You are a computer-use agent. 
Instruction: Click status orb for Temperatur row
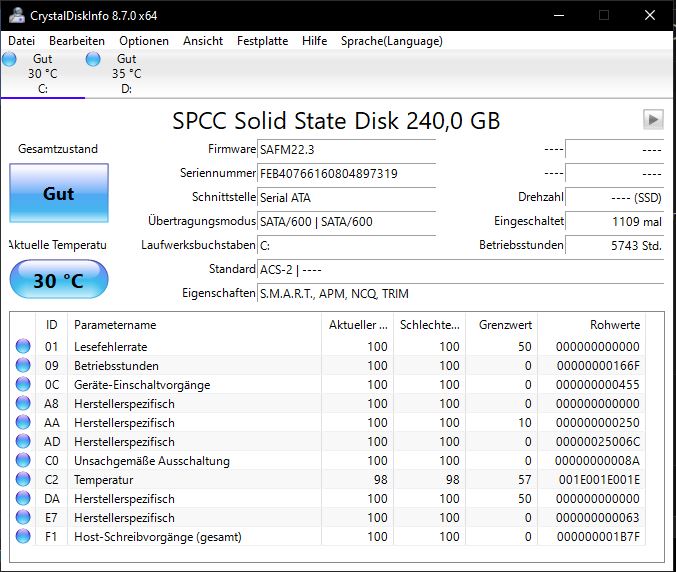point(23,480)
